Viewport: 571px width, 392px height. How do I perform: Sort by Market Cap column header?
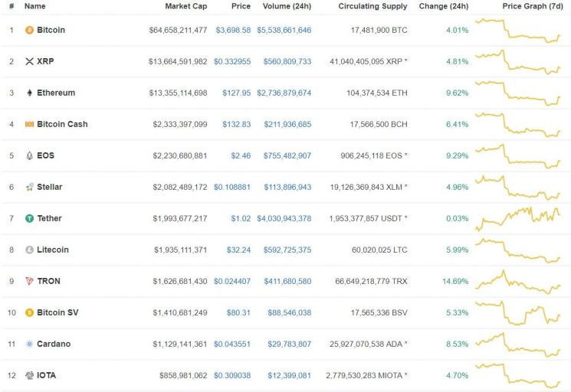pyautogui.click(x=185, y=6)
